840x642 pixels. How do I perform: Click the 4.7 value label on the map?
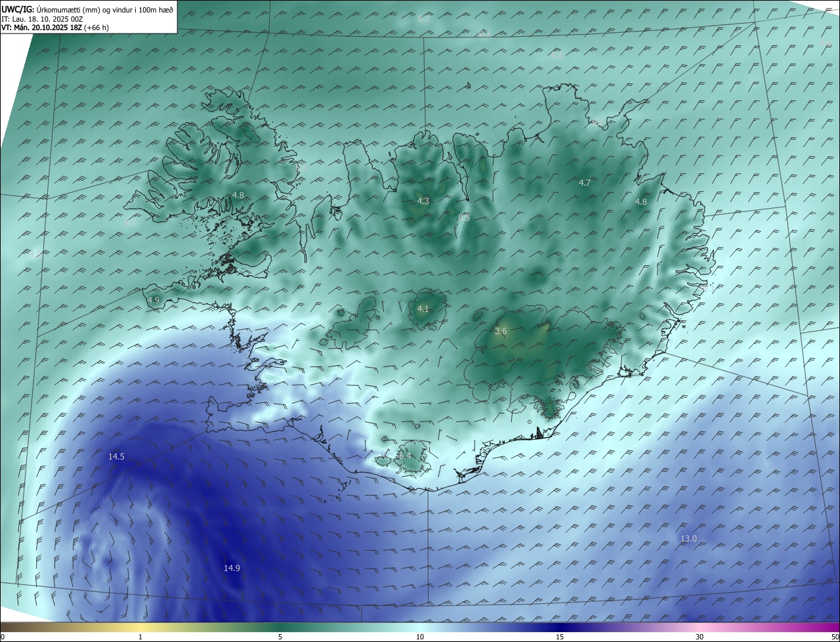pyautogui.click(x=585, y=183)
